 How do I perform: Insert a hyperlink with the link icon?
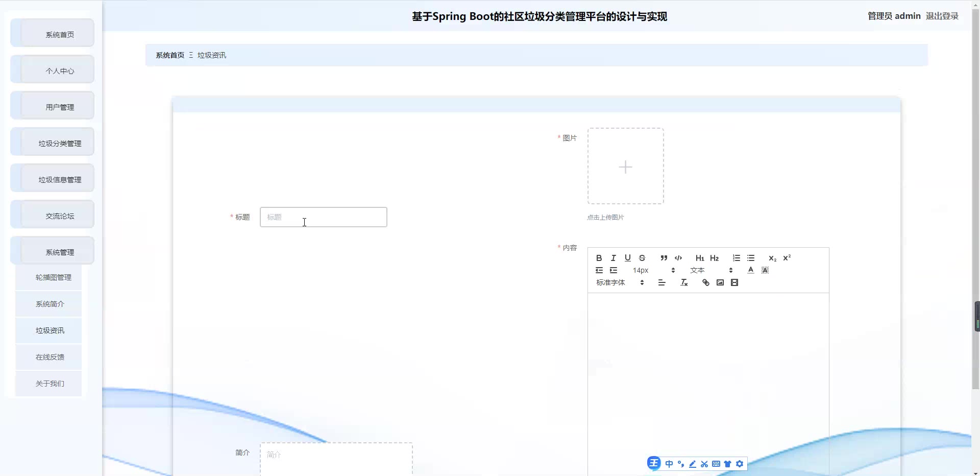click(x=706, y=282)
